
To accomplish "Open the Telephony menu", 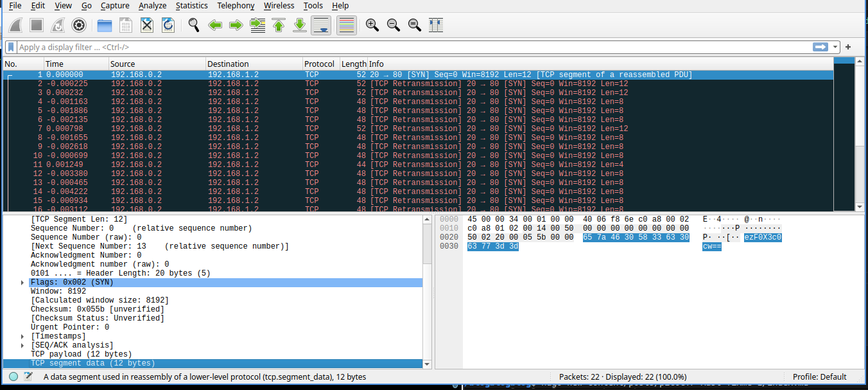I will pos(236,6).
